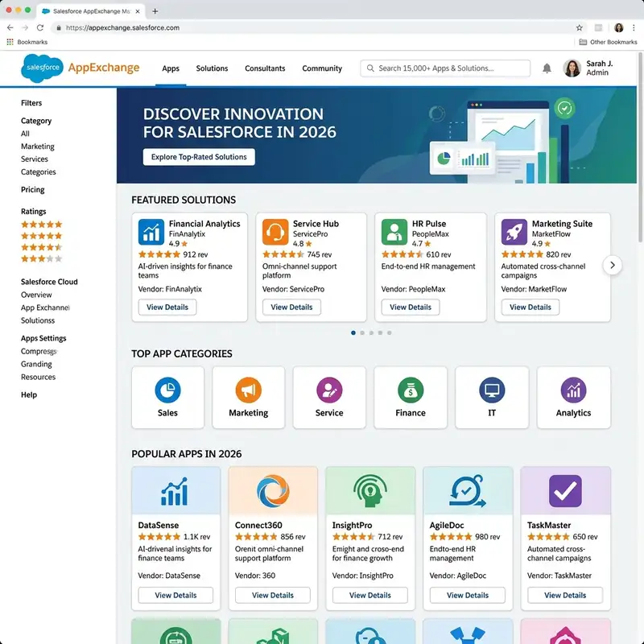
Task: Click the Connect360 swirl logo
Action: pos(273,490)
